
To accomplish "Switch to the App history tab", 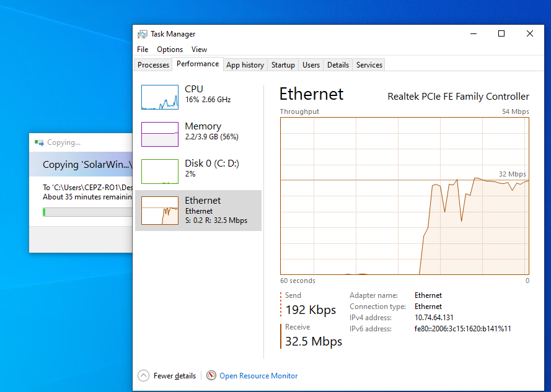I will click(245, 65).
